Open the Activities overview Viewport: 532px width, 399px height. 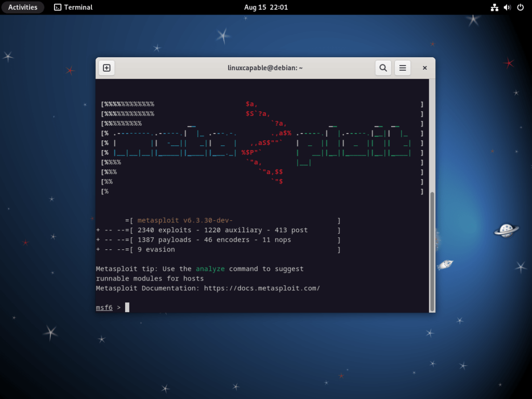tap(23, 7)
